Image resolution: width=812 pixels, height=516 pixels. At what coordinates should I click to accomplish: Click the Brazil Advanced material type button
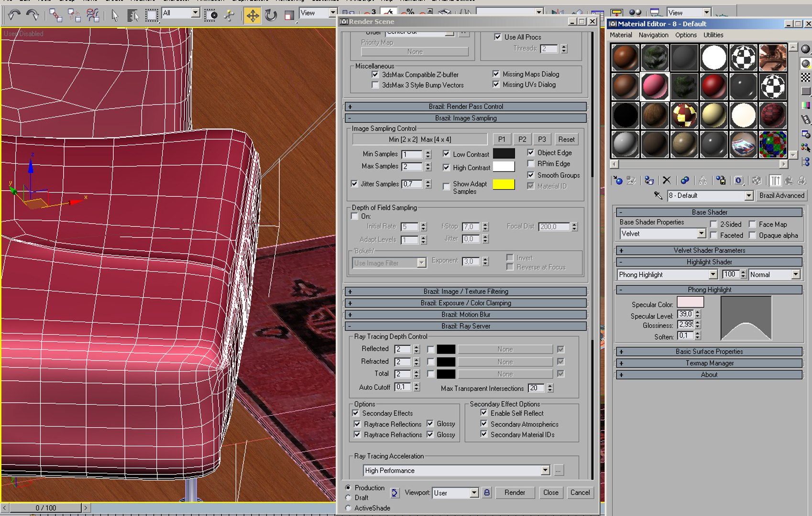(x=781, y=195)
